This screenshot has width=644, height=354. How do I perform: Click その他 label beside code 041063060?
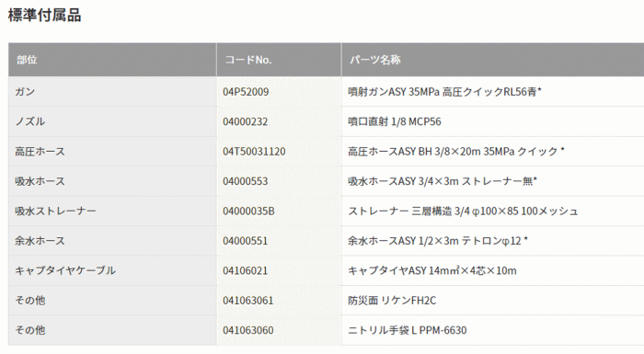click(30, 330)
